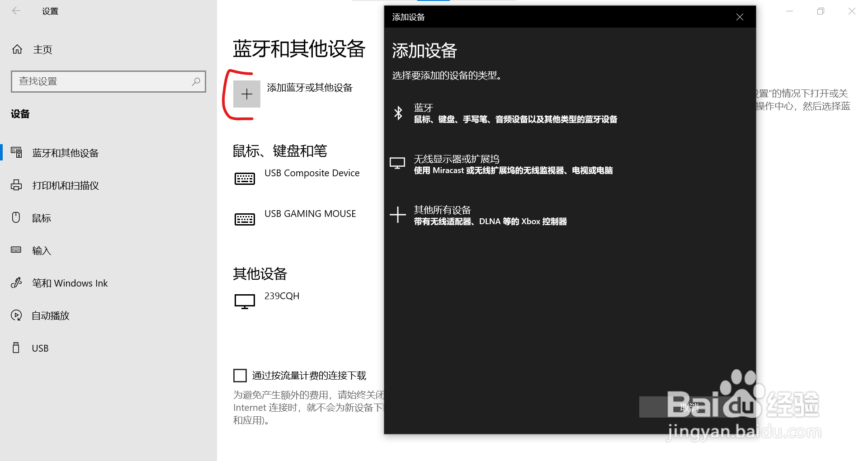868x461 pixels.
Task: Open 自动播放 autoplay icon
Action: 16,315
